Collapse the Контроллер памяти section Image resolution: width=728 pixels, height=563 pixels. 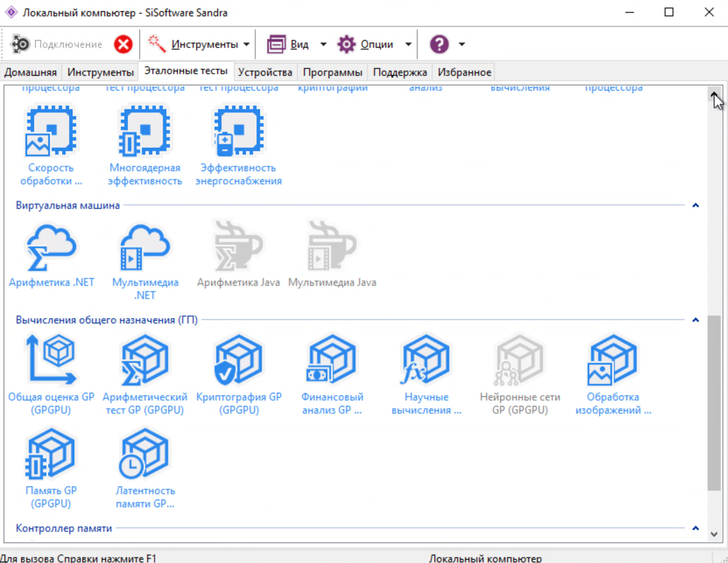pos(695,528)
